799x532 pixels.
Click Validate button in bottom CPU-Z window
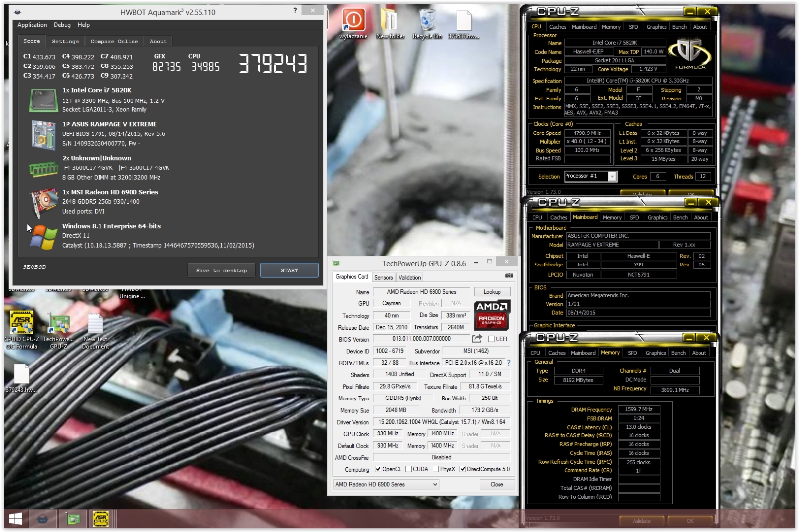coord(641,521)
